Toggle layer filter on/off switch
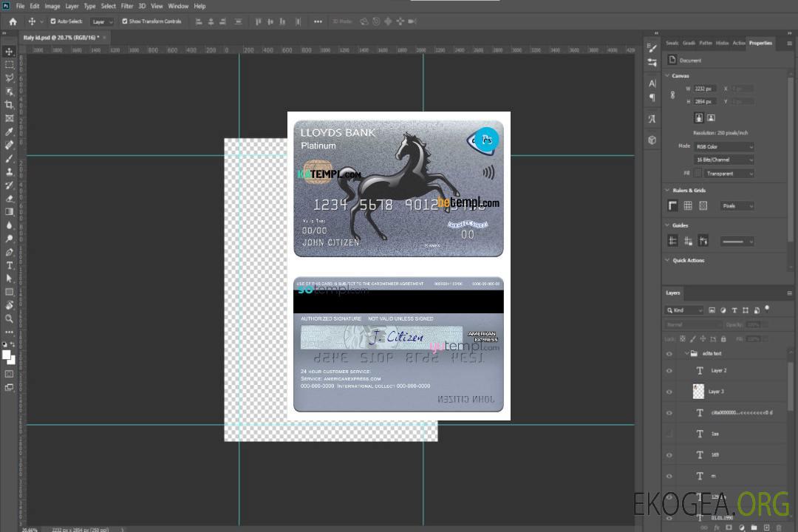 click(x=767, y=309)
